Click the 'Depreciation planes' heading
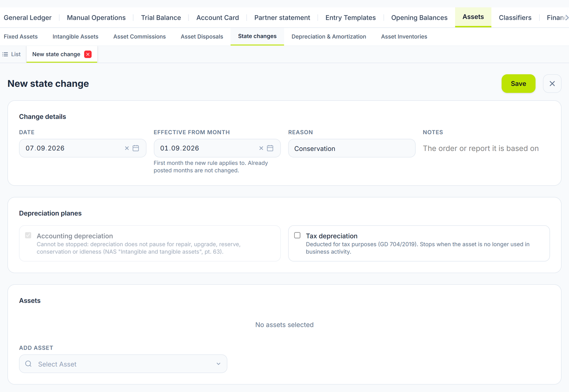Viewport: 569px width, 392px height. (50, 213)
